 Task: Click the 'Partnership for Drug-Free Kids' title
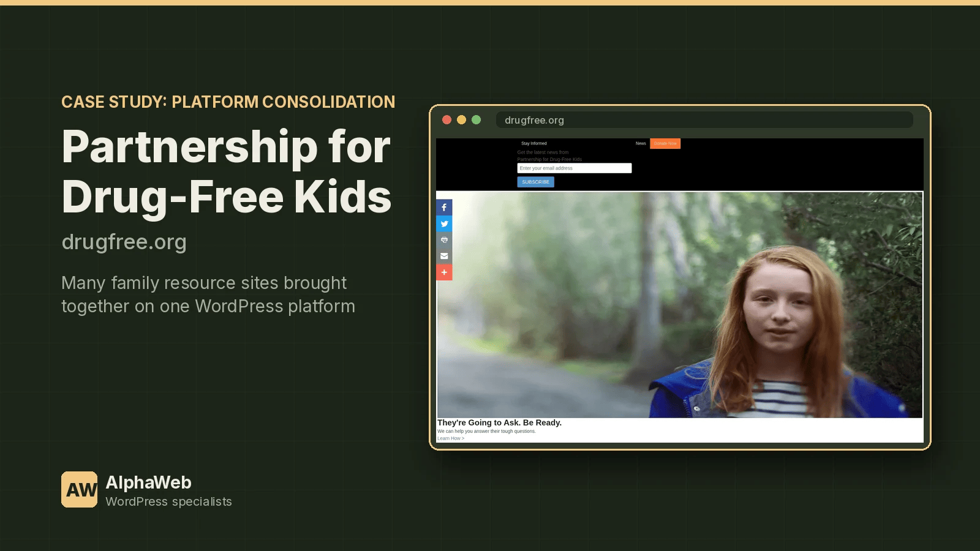(x=227, y=171)
